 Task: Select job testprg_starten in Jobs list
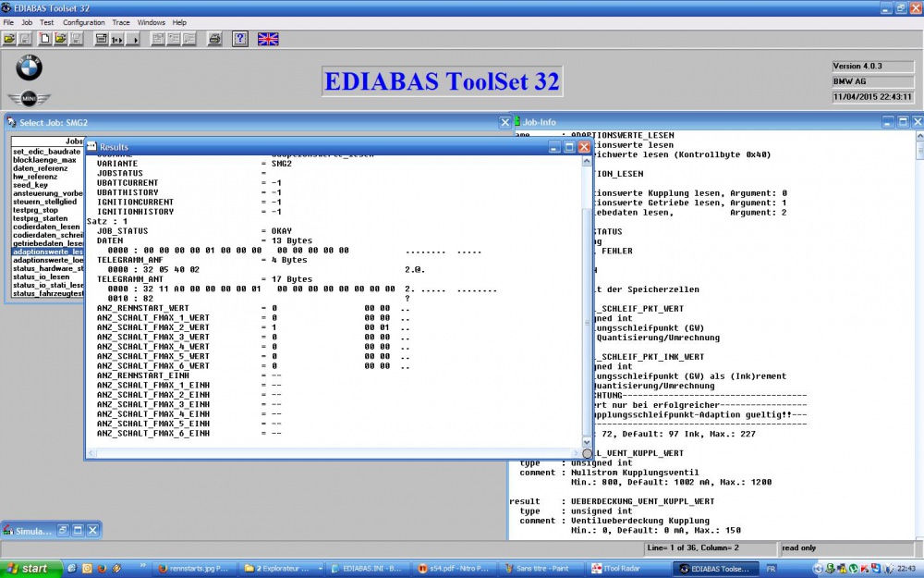[47, 218]
